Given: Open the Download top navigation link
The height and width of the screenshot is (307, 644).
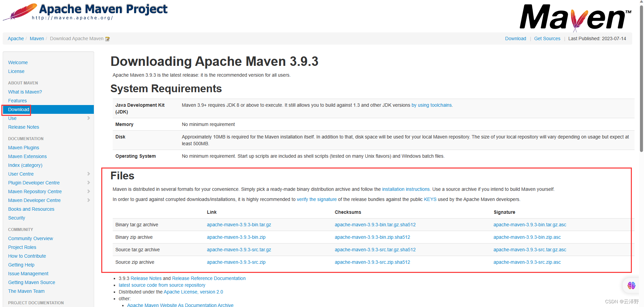Looking at the screenshot, I should (x=515, y=39).
